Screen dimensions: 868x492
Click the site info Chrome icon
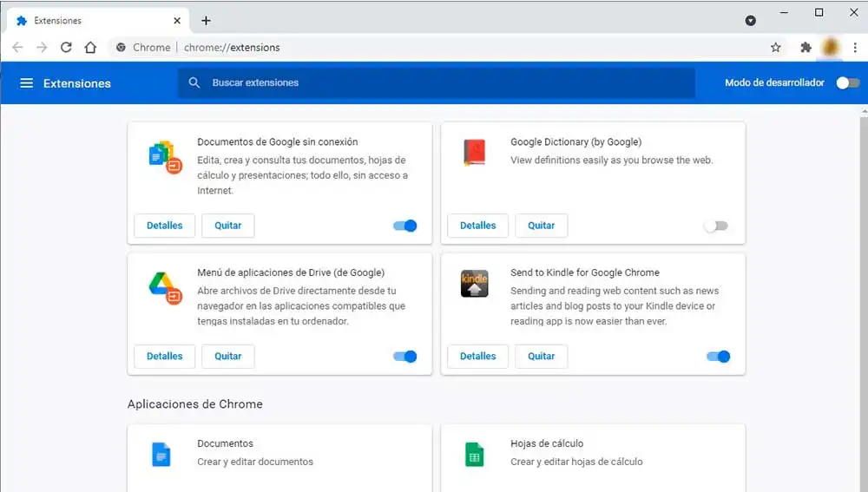121,48
